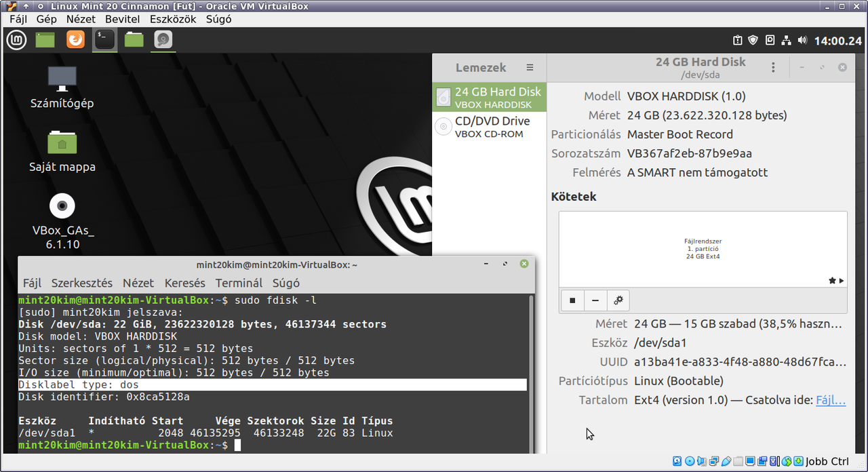Click the VirtualBox USB status icon
This screenshot has height=472, width=868.
[x=726, y=461]
